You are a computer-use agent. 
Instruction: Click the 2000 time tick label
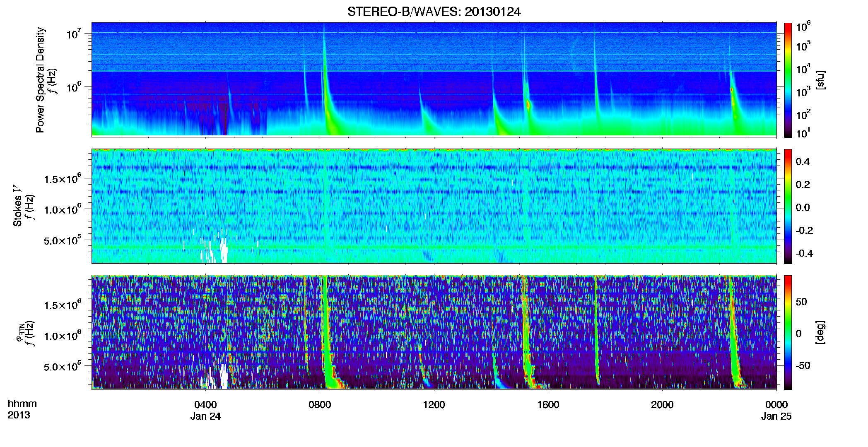(x=662, y=404)
